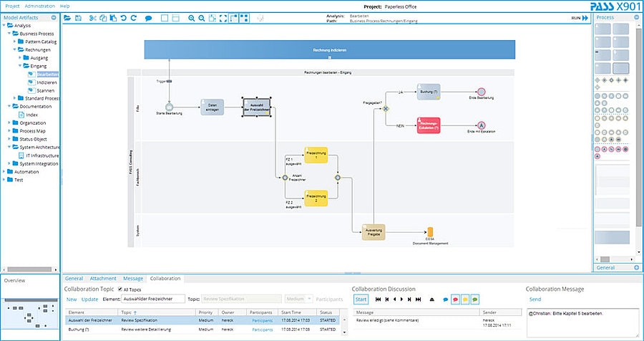Click the Element text input field

[x=153, y=299]
